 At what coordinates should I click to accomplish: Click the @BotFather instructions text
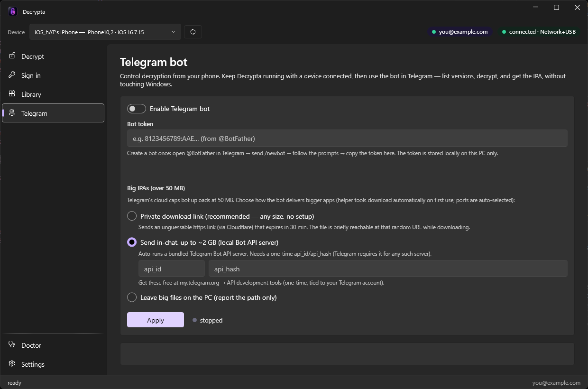tap(312, 153)
